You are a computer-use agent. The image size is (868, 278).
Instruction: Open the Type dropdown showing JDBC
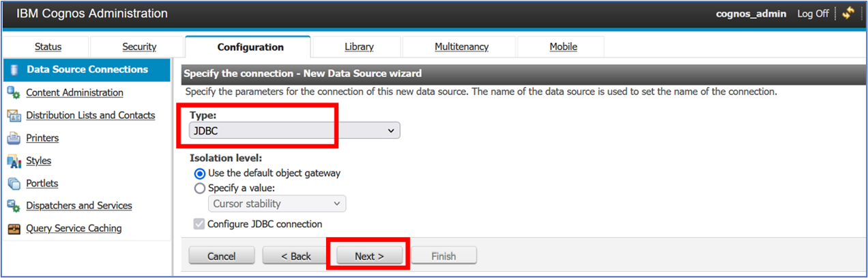294,130
